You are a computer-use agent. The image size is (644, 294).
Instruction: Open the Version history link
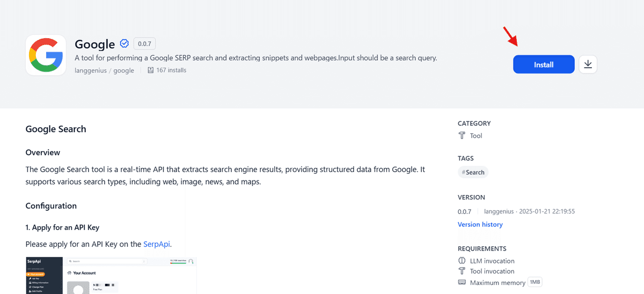pyautogui.click(x=480, y=224)
